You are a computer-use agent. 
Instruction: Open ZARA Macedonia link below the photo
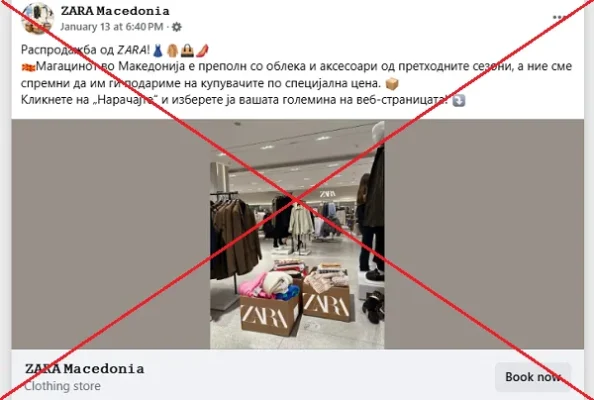click(84, 369)
